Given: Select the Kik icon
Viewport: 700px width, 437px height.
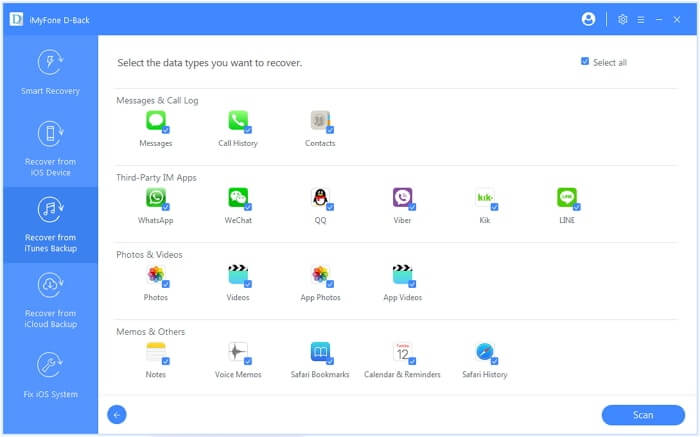Looking at the screenshot, I should pos(485,198).
